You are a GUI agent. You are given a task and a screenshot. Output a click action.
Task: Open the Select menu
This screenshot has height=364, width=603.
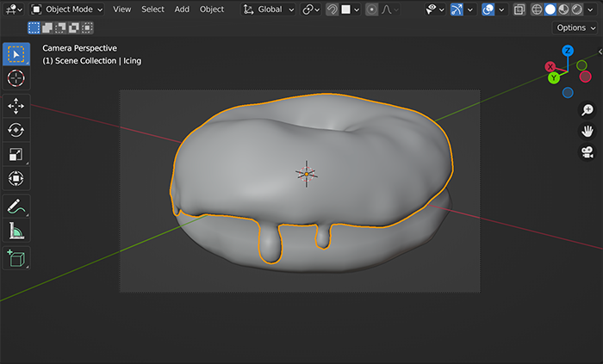[152, 9]
